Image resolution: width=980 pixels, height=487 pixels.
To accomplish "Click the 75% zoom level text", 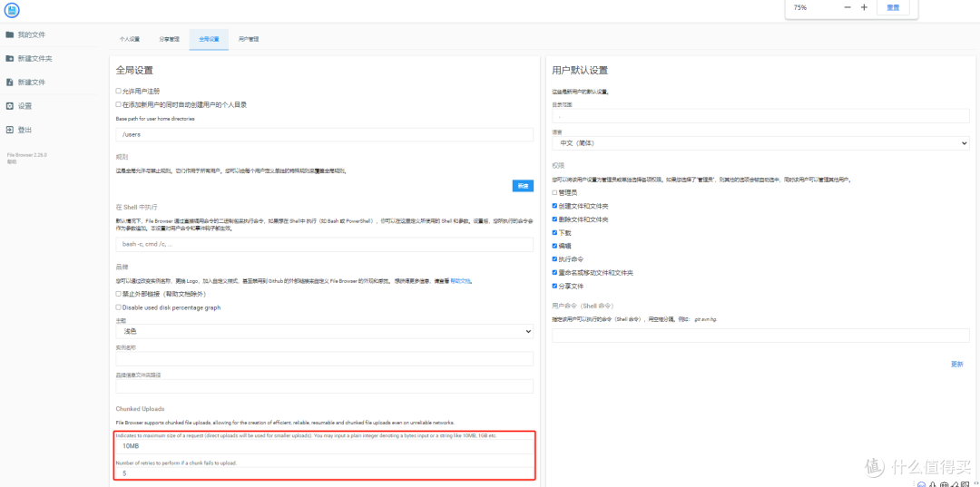I will coord(800,7).
